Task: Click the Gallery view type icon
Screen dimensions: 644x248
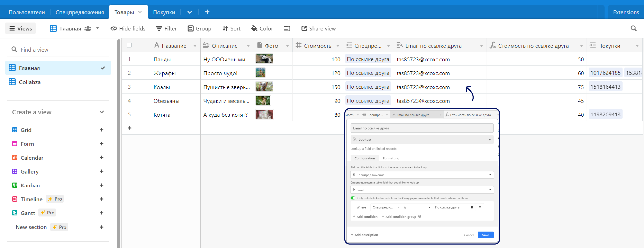Action: pyautogui.click(x=15, y=171)
